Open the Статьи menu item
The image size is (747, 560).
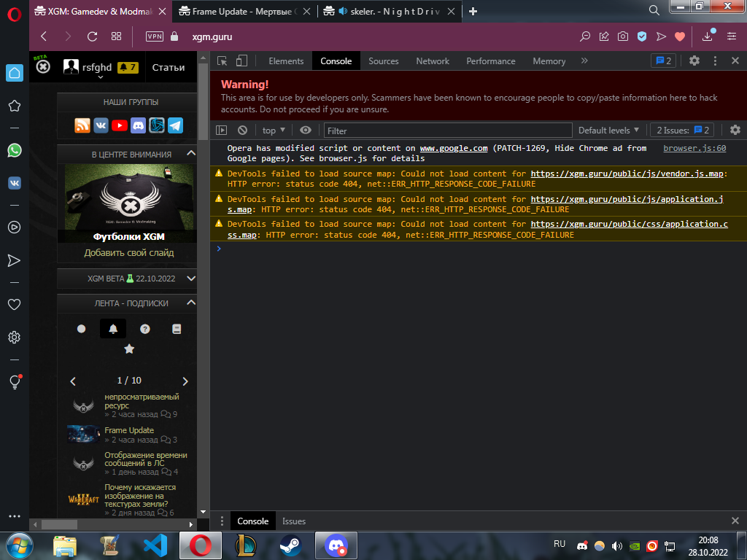click(169, 68)
